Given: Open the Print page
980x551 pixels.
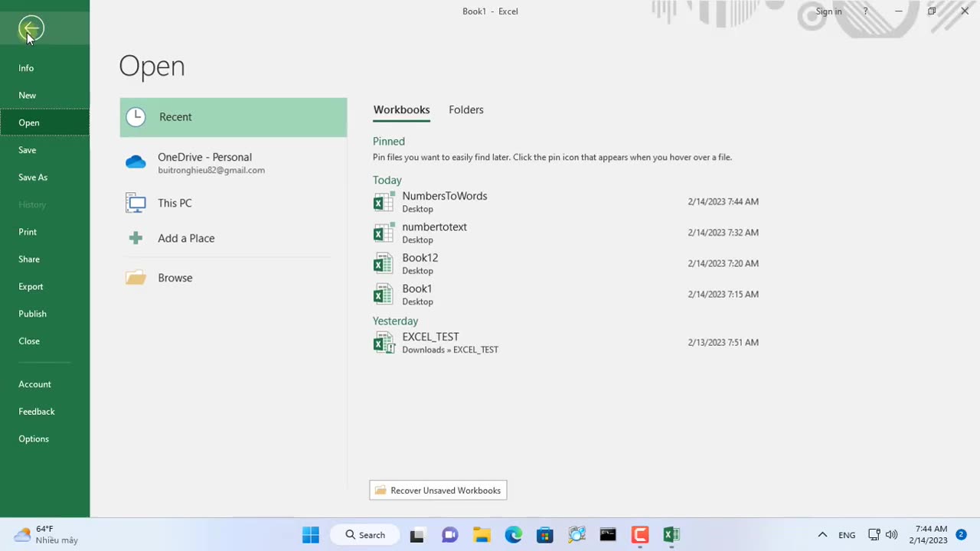Looking at the screenshot, I should point(44,232).
